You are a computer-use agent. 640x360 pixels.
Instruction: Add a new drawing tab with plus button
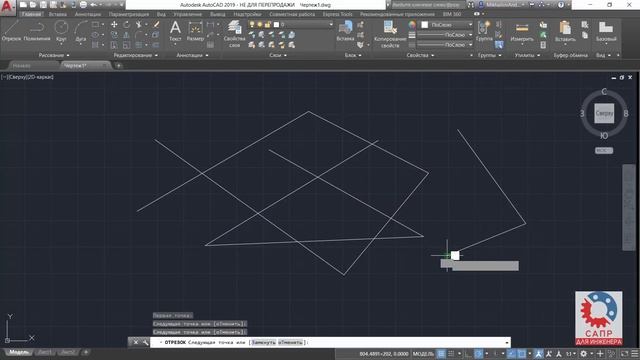click(x=118, y=66)
